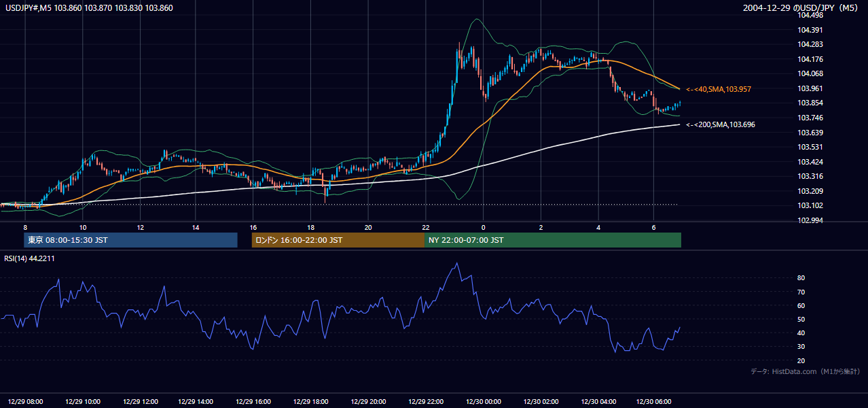Click the 12/30 06:00 date label
The image size is (868, 408).
(654, 402)
